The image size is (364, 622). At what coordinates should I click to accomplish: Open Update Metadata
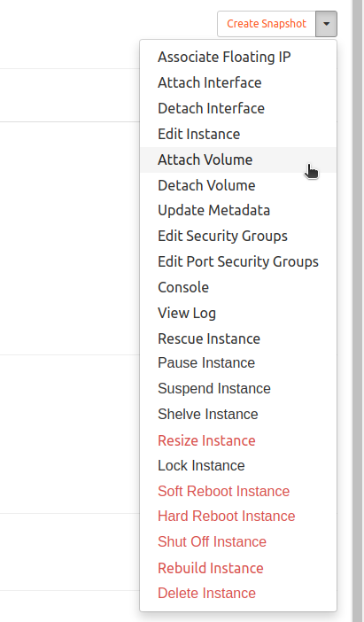(238, 210)
